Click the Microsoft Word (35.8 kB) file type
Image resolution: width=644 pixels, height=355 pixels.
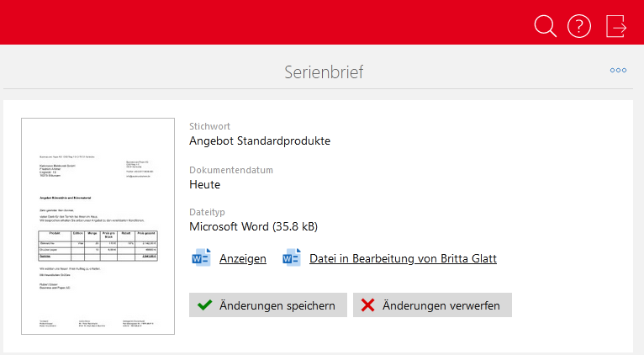click(x=253, y=226)
